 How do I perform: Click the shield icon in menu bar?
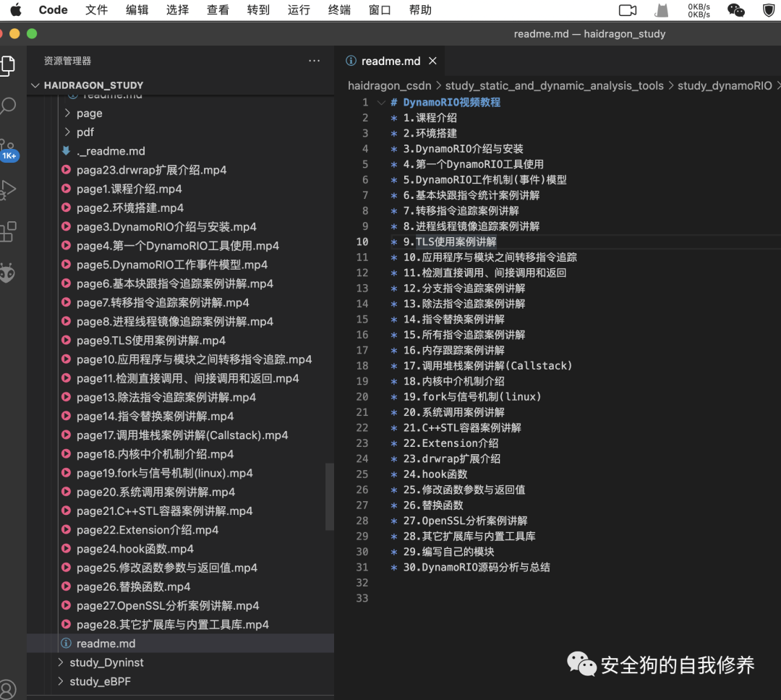click(x=769, y=10)
